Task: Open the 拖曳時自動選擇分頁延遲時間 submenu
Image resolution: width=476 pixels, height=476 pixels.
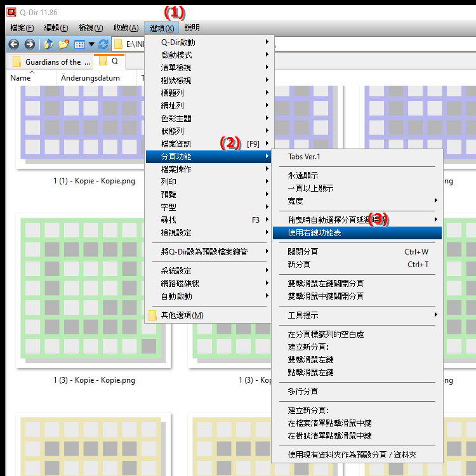Action: 357,220
